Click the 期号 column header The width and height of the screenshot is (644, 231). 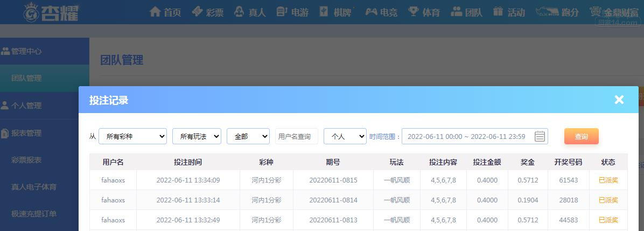click(333, 162)
